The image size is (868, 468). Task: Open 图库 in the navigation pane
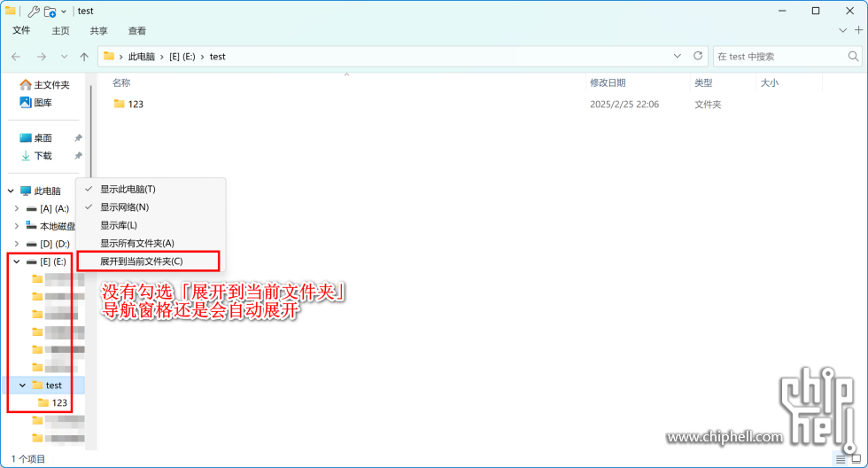(x=36, y=103)
